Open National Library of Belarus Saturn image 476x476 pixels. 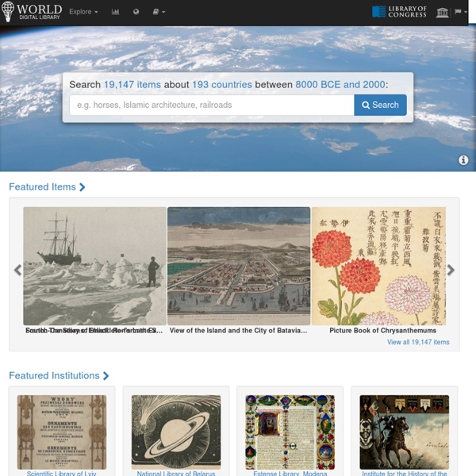click(176, 432)
